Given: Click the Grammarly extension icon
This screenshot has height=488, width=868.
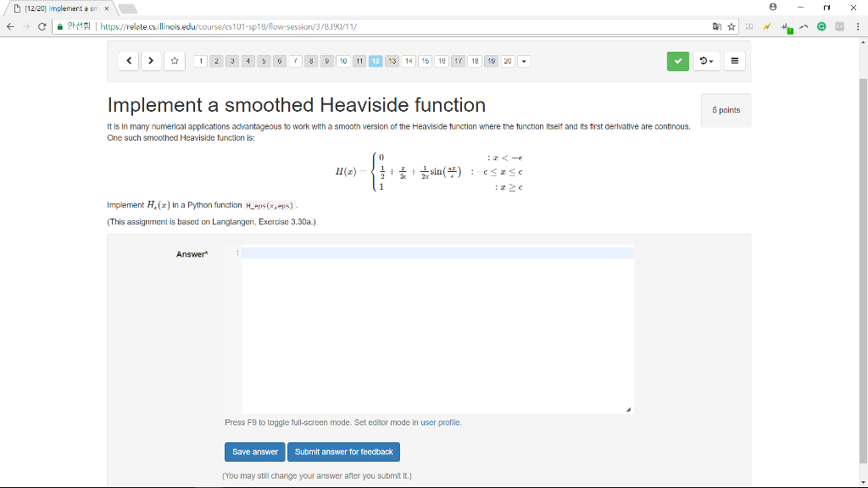Looking at the screenshot, I should tap(820, 26).
